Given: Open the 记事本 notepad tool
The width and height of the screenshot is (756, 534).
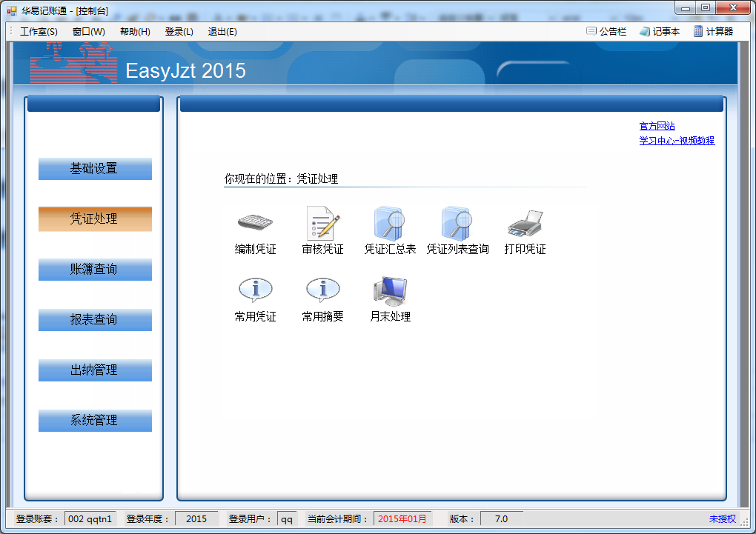Looking at the screenshot, I should coord(659,32).
